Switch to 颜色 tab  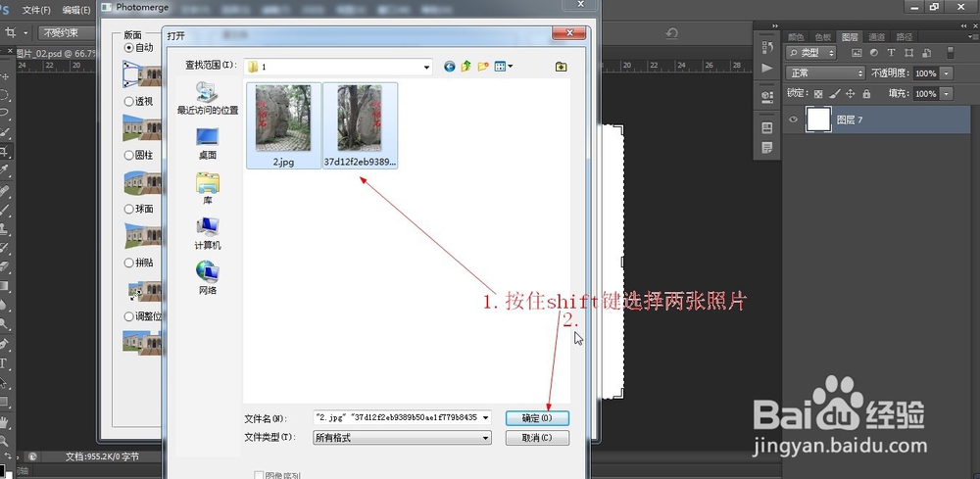click(796, 37)
